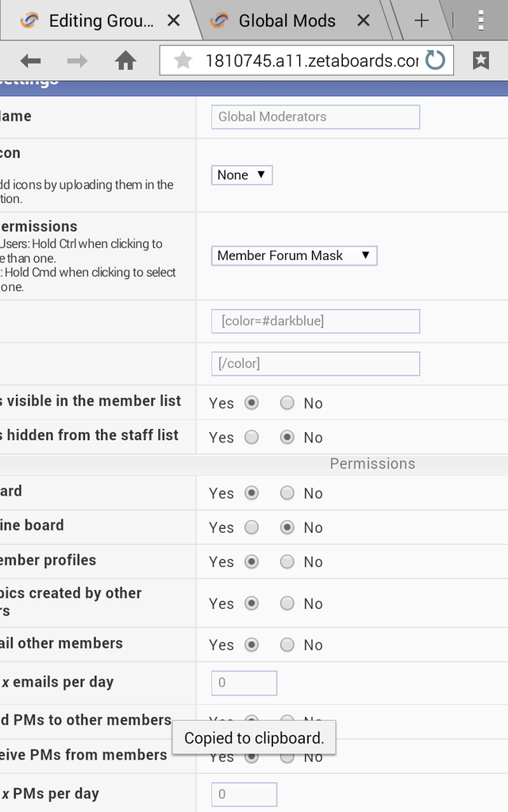Viewport: 508px width, 812px height.
Task: Click the Global Moderators name field
Action: pos(315,117)
